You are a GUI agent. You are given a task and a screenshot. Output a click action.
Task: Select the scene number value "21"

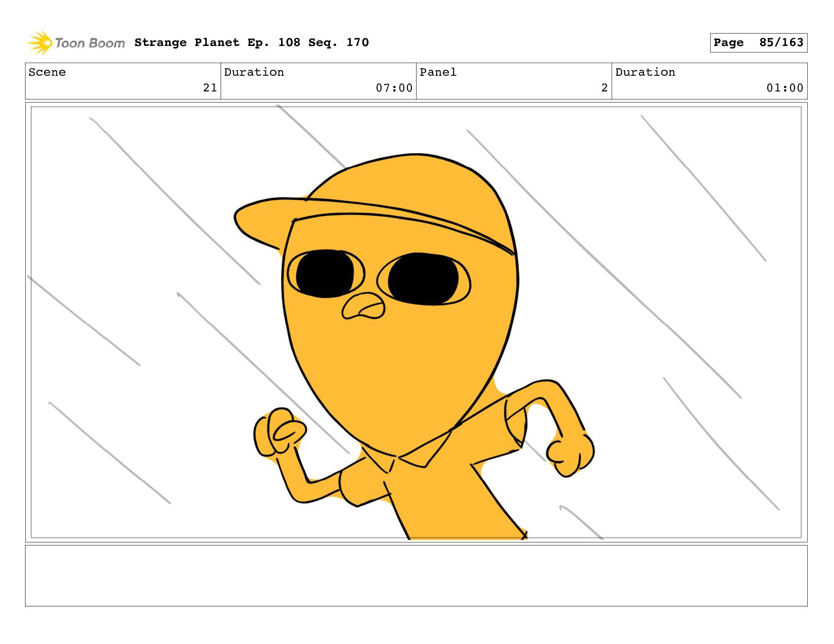pyautogui.click(x=210, y=88)
